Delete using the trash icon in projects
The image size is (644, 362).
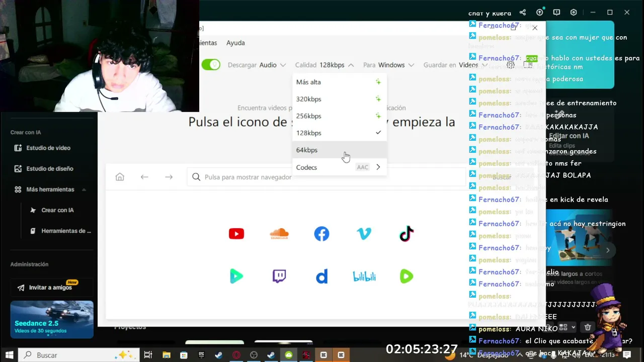pos(588,327)
